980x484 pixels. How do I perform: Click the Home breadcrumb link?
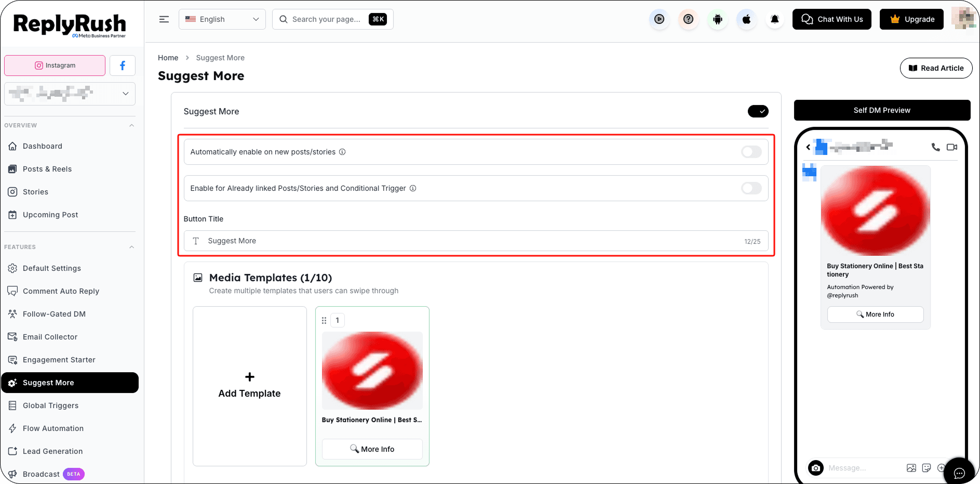[x=168, y=58]
